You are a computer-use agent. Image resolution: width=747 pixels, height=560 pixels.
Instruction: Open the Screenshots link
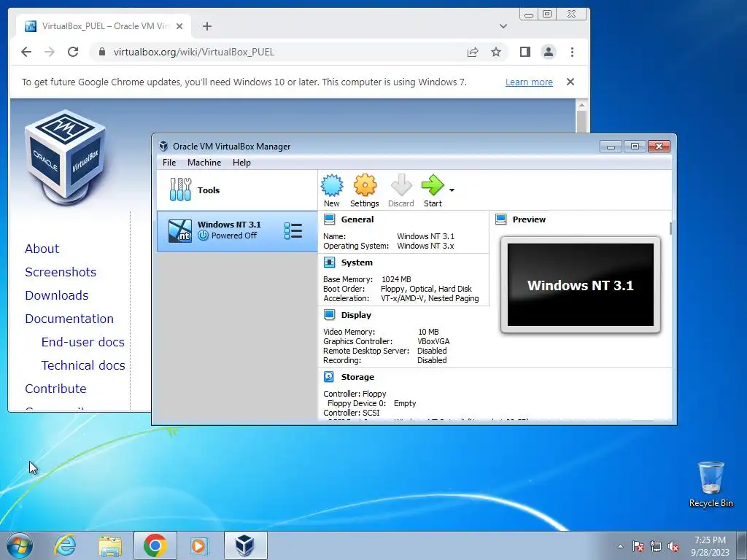click(x=61, y=272)
